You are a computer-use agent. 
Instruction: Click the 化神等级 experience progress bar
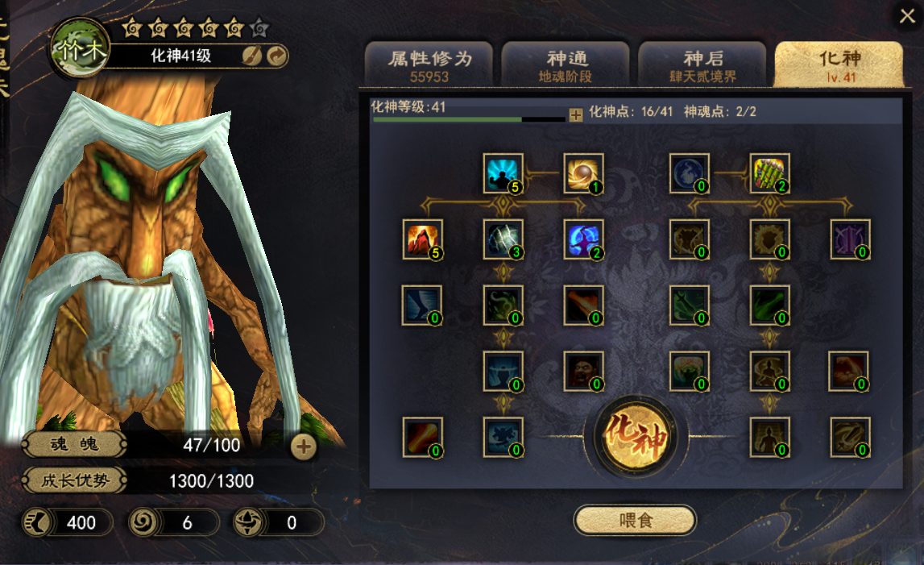469,120
